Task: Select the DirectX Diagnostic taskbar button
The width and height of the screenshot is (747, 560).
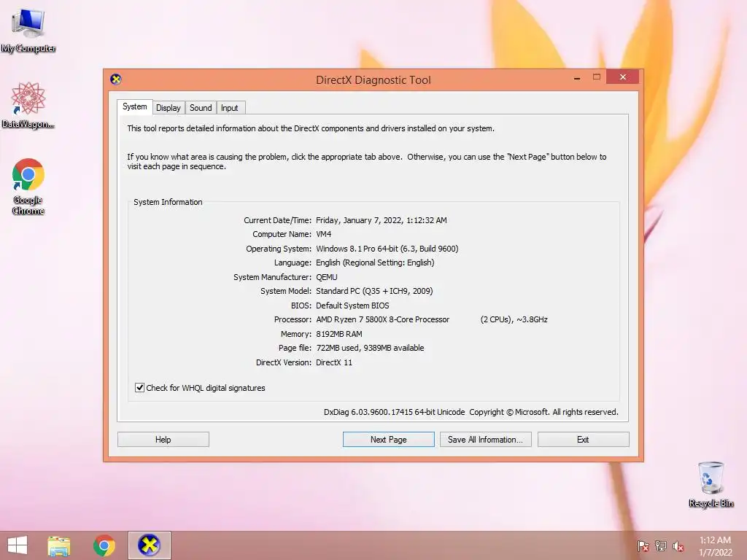Action: click(x=149, y=545)
